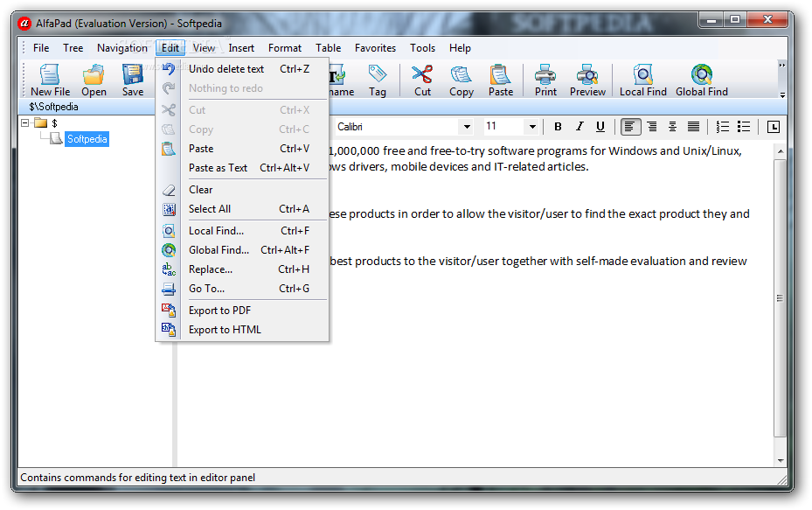Collapse the $ root folder node
The height and width of the screenshot is (510, 812).
24,122
